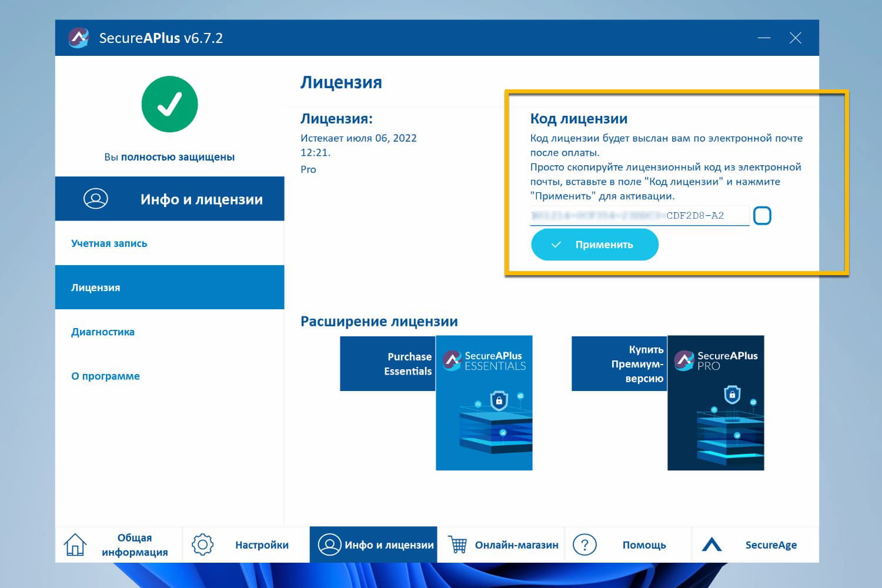
Task: Open the Диагностика section
Action: 170,332
